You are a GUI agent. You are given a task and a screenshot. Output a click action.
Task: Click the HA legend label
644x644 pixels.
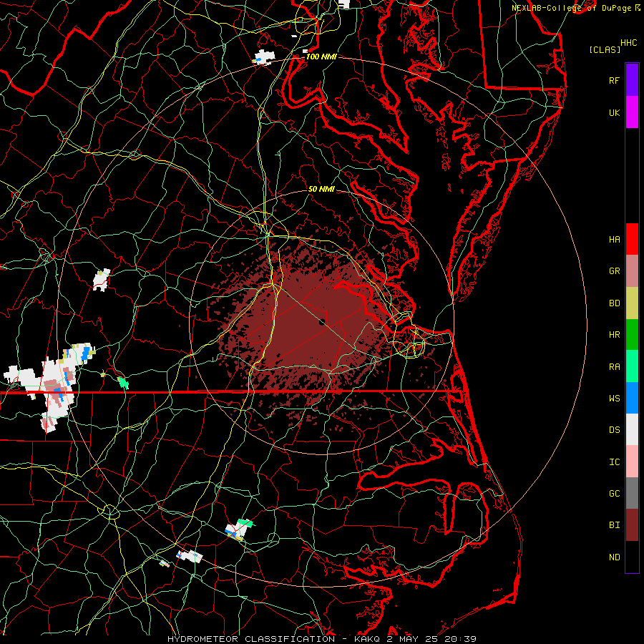point(614,239)
